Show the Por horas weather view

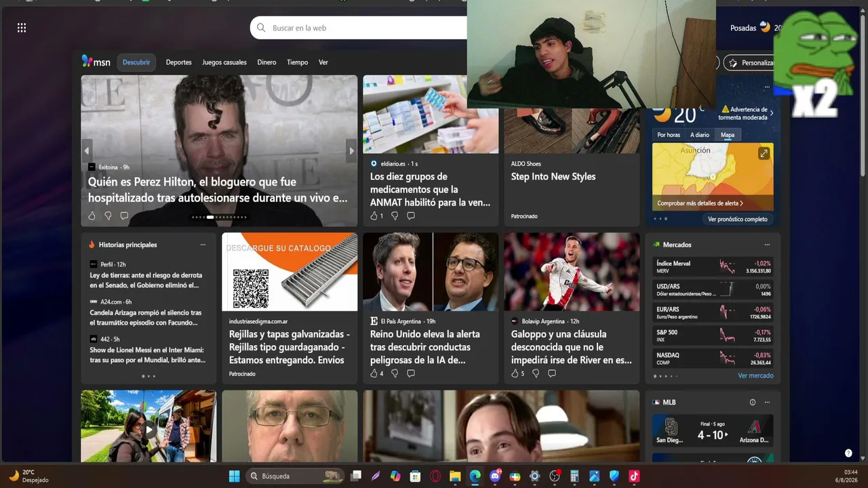point(669,135)
